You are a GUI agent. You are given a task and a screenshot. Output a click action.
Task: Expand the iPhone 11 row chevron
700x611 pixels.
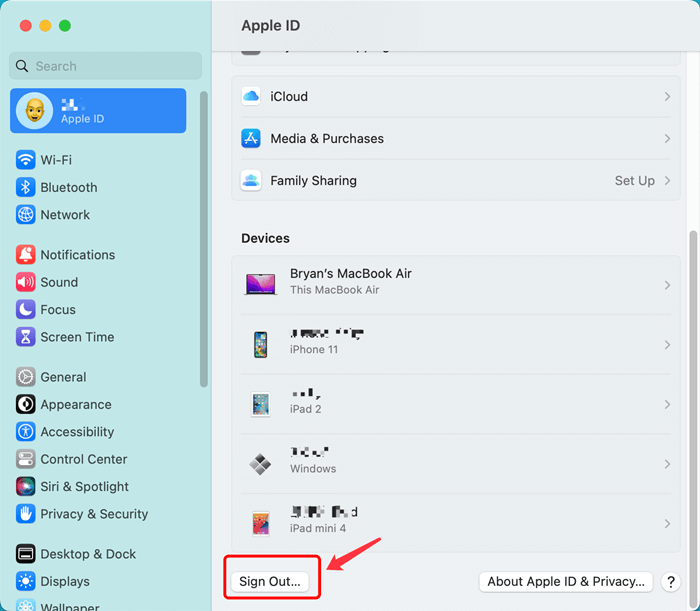point(667,345)
